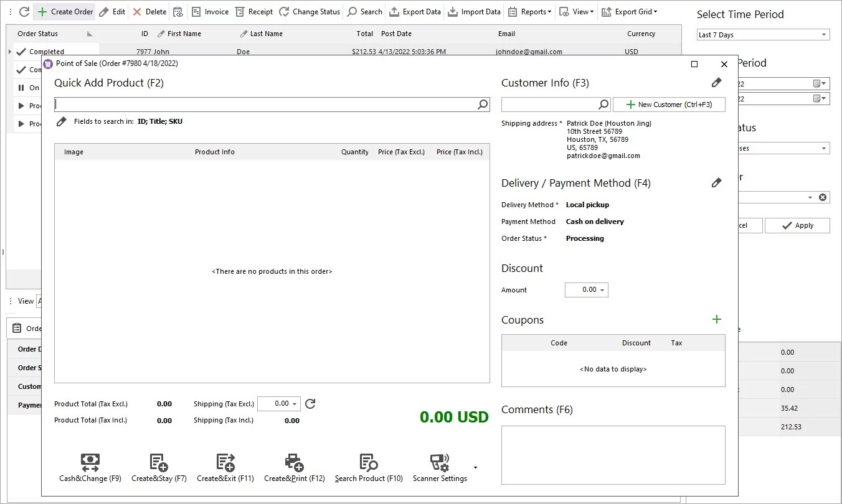Click inside the Comments (F6) field
This screenshot has width=842, height=504.
[613, 454]
